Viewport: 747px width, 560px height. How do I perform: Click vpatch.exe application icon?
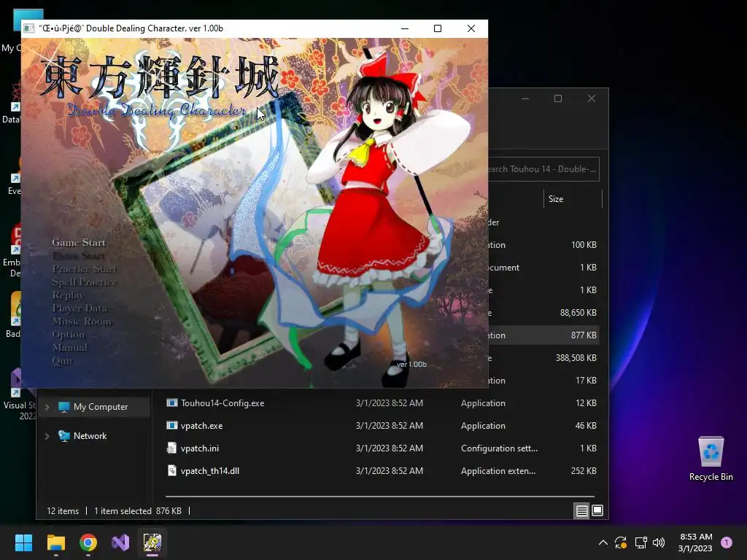click(172, 426)
